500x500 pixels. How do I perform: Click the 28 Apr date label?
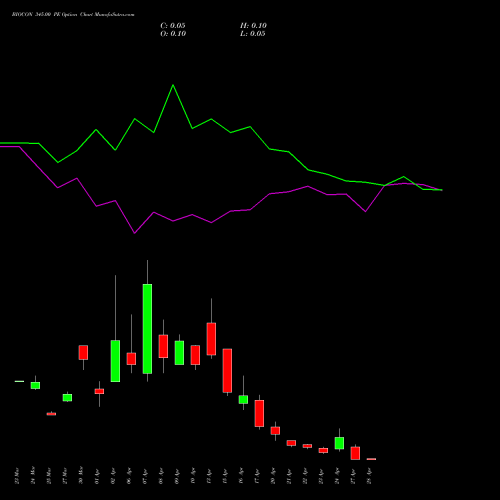click(369, 475)
